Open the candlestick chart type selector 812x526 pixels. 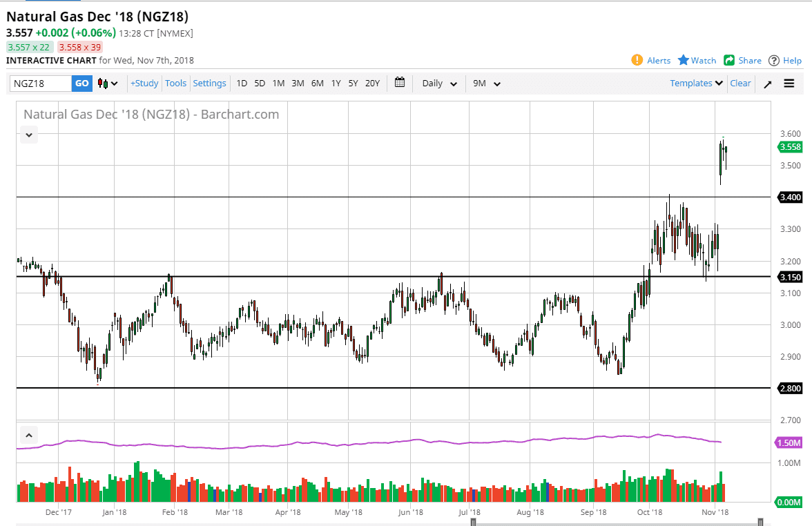pyautogui.click(x=108, y=84)
